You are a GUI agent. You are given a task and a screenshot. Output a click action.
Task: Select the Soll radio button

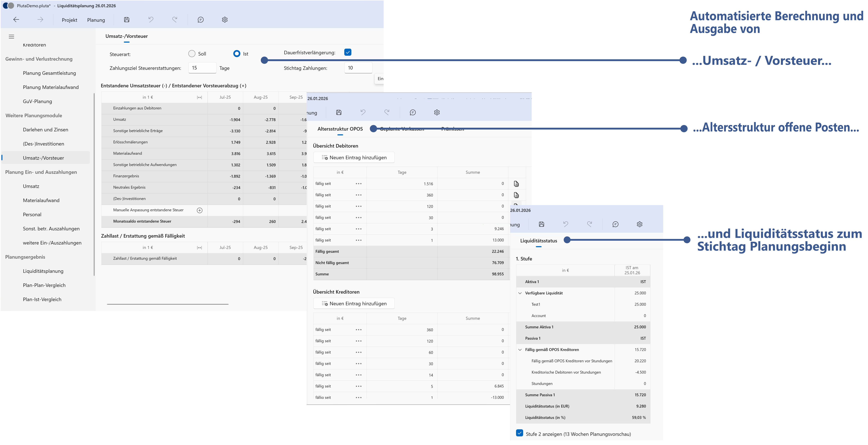point(192,54)
